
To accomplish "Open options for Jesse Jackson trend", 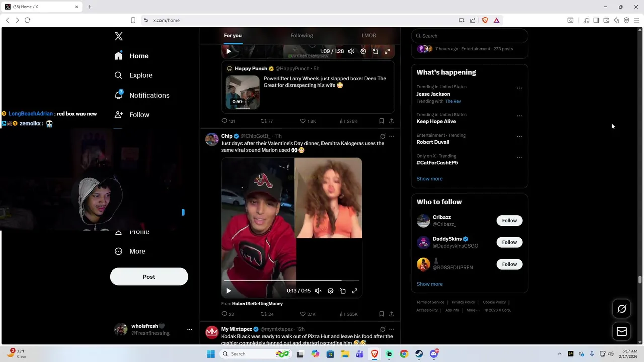I will click(519, 88).
